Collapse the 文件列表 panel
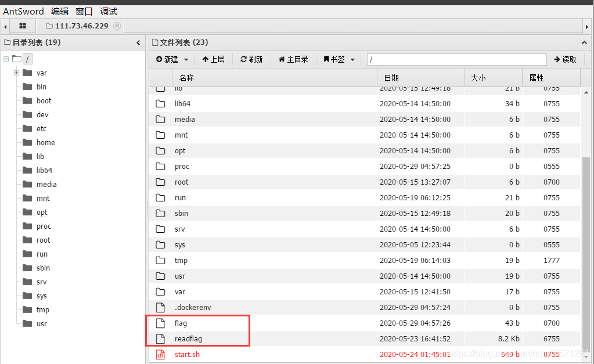 pos(584,42)
